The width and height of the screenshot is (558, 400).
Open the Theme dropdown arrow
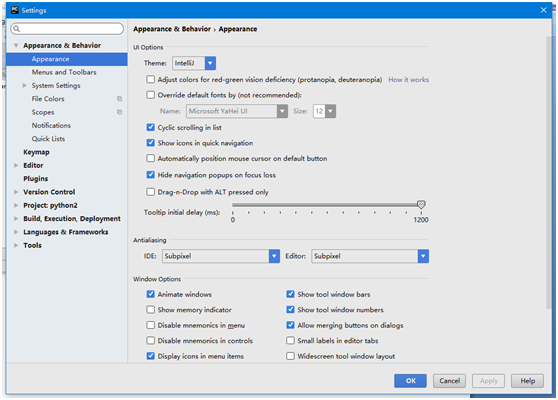(x=210, y=63)
